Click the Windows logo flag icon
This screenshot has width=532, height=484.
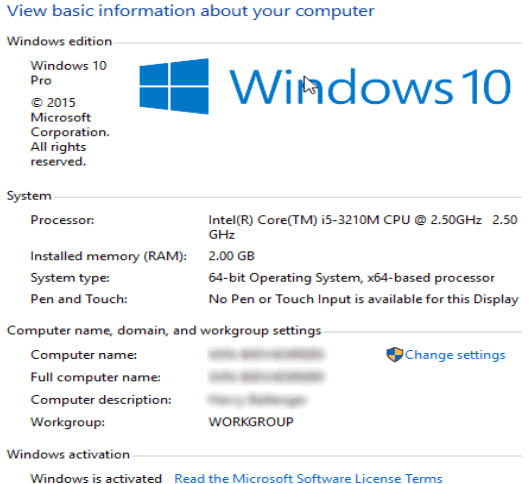click(174, 86)
